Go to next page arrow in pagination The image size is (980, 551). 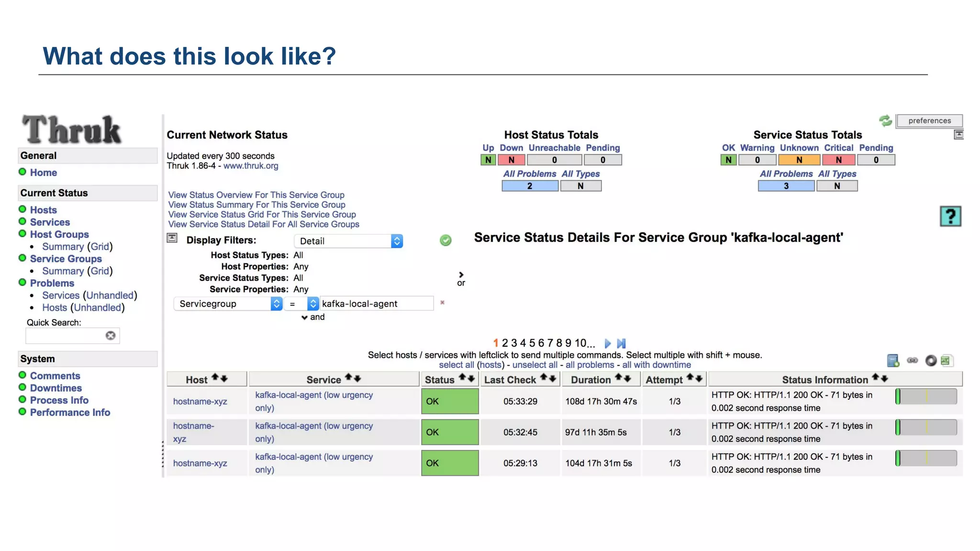(608, 343)
